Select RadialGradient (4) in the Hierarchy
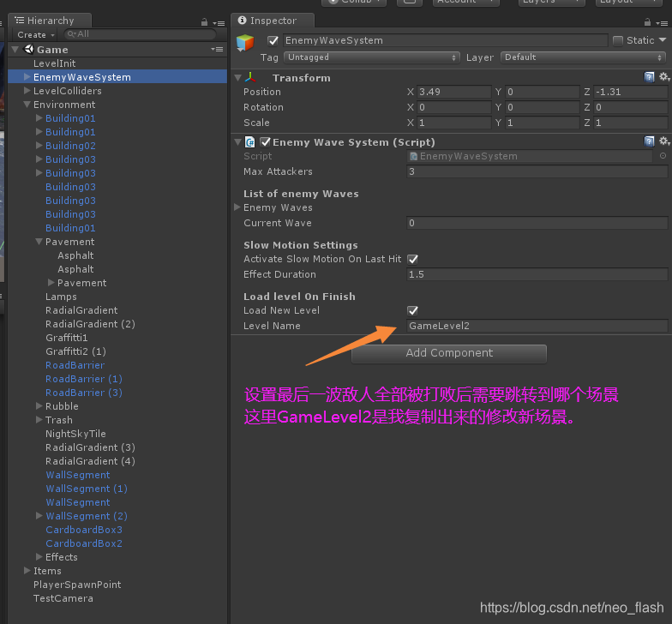 pyautogui.click(x=91, y=461)
